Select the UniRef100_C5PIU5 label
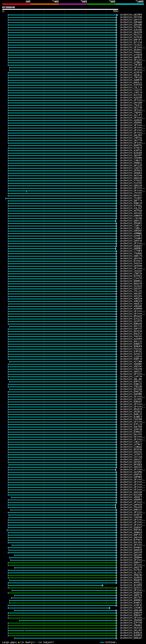 tap(131, 77)
